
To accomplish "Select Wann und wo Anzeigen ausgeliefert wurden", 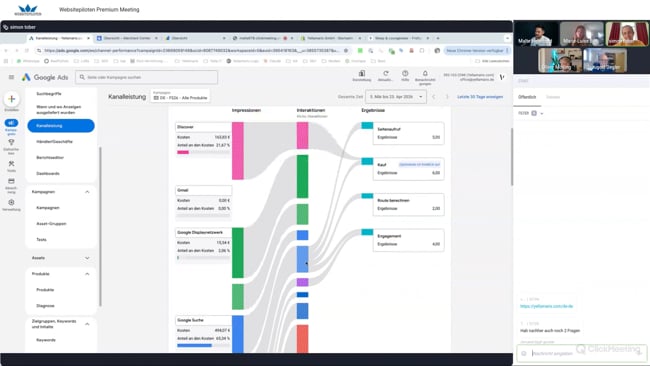I will 58,109.
